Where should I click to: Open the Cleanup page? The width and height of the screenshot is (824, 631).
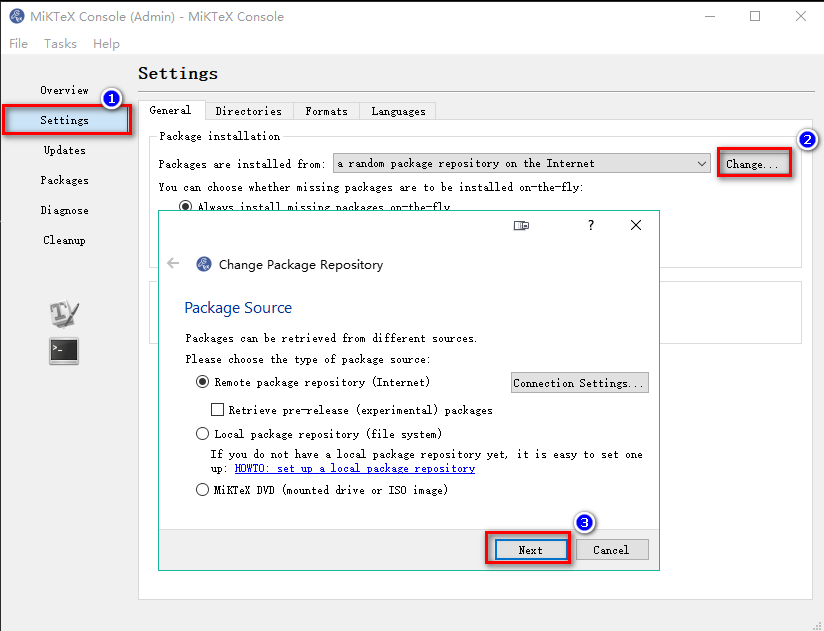tap(65, 240)
